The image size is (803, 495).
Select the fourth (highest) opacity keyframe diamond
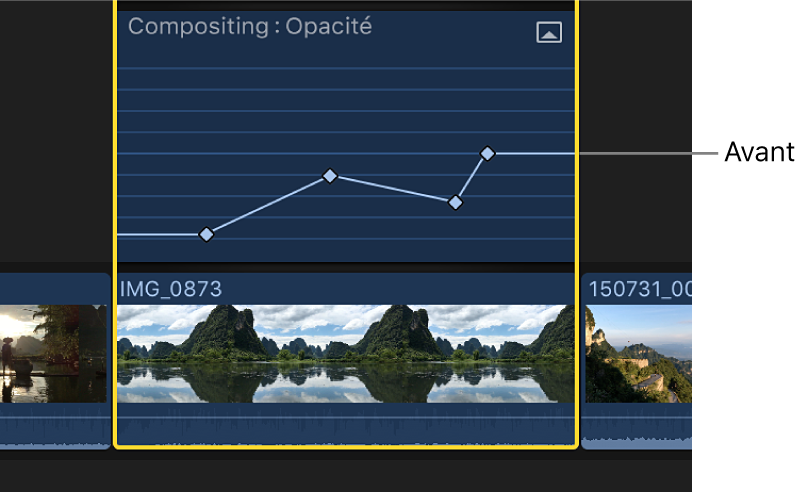(487, 153)
